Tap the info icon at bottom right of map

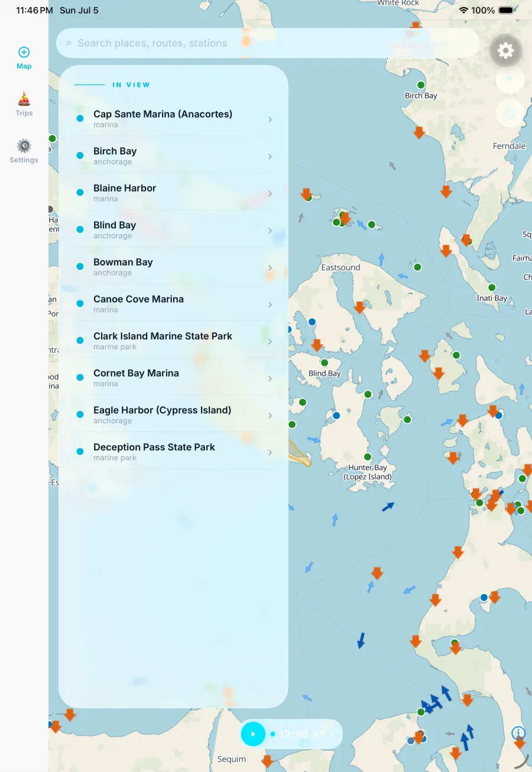point(518,733)
